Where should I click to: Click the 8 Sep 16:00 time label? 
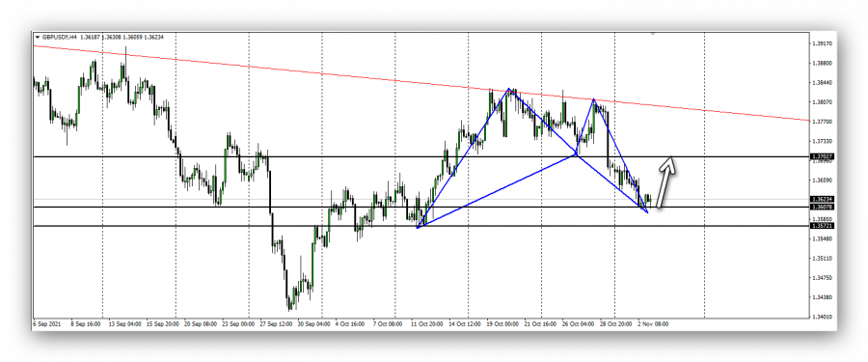[85, 323]
